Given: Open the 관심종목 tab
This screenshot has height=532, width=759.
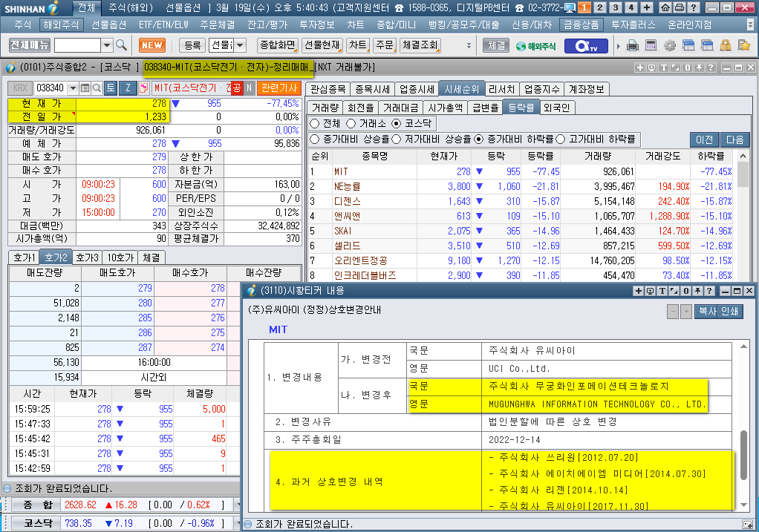Looking at the screenshot, I should [x=328, y=89].
